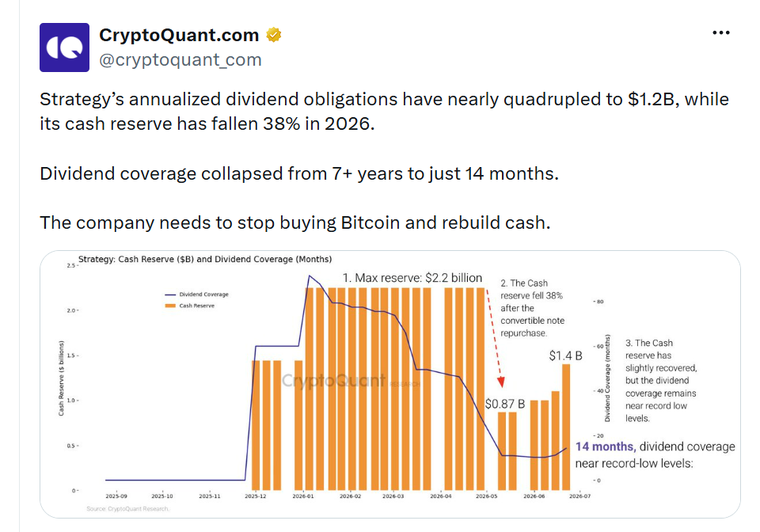The height and width of the screenshot is (532, 760).
Task: Click the red dashed arrow head
Action: (x=501, y=382)
